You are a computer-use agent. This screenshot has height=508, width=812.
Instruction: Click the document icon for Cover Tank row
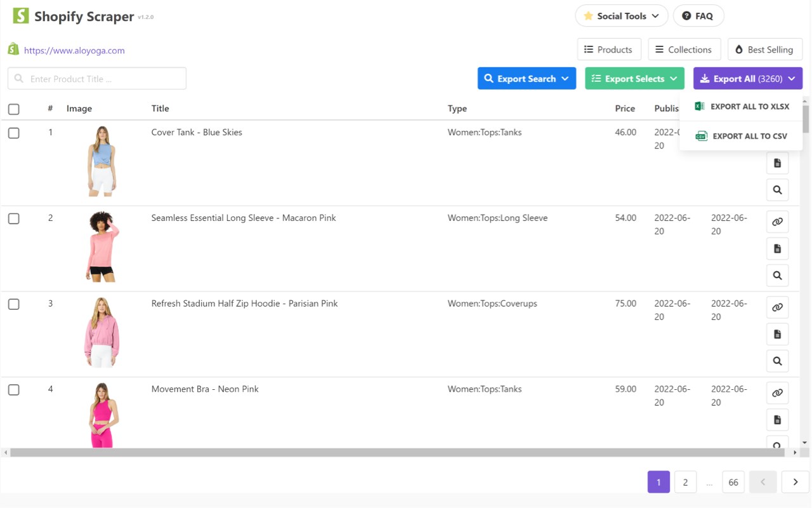777,163
